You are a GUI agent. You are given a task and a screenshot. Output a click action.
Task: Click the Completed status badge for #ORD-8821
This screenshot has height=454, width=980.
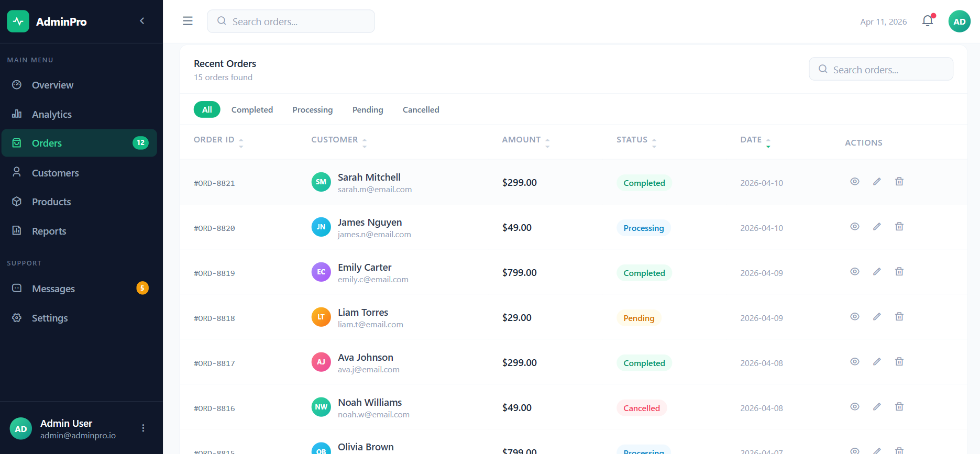tap(644, 183)
